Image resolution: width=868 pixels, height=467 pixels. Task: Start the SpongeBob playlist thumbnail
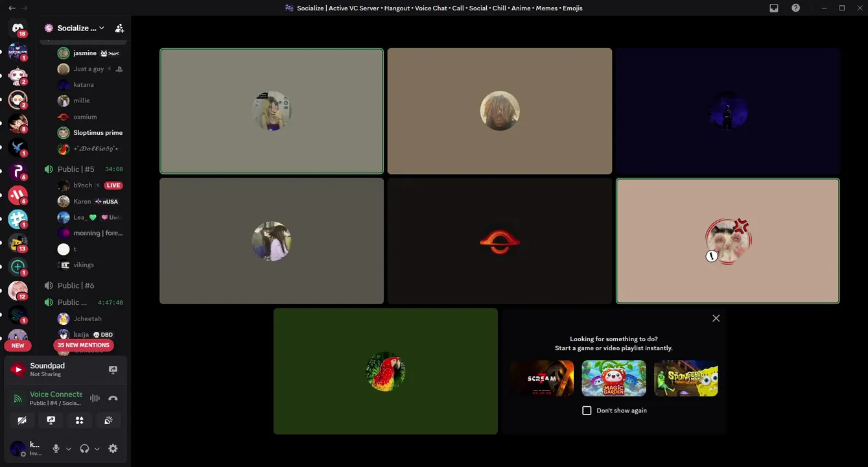click(686, 378)
